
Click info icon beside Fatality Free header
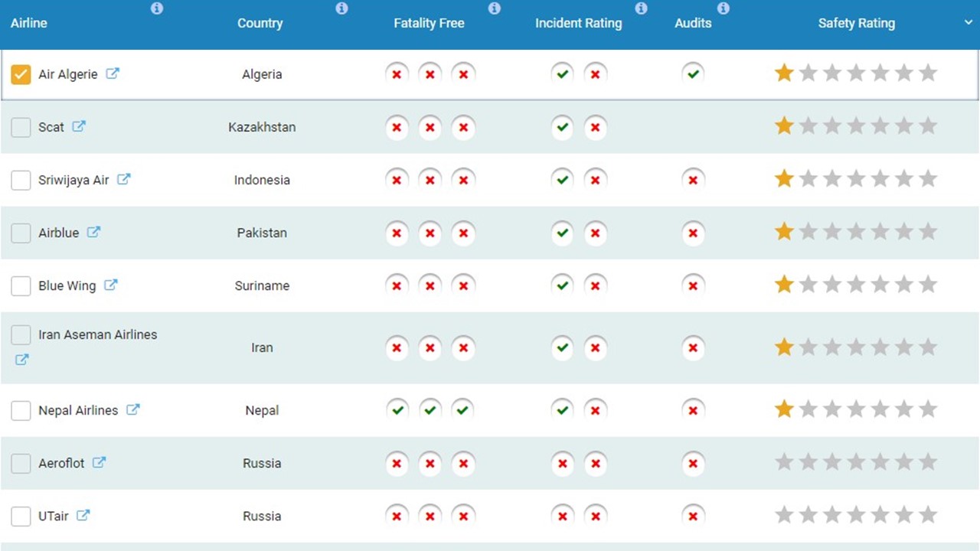point(495,8)
